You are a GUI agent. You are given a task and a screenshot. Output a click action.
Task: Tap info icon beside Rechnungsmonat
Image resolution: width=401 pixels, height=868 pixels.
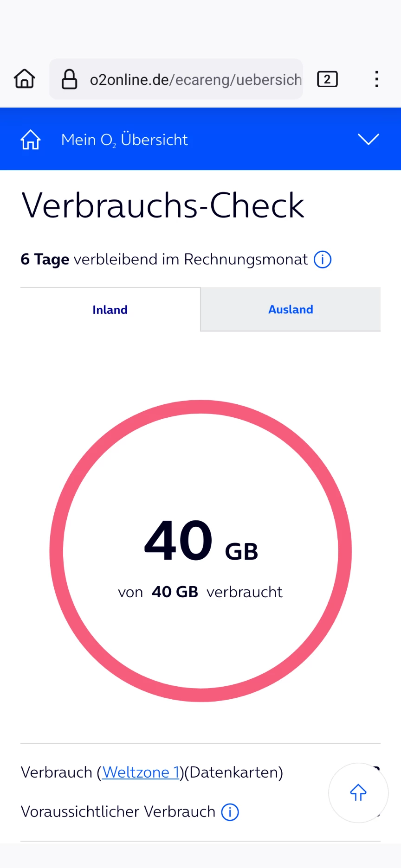323,260
